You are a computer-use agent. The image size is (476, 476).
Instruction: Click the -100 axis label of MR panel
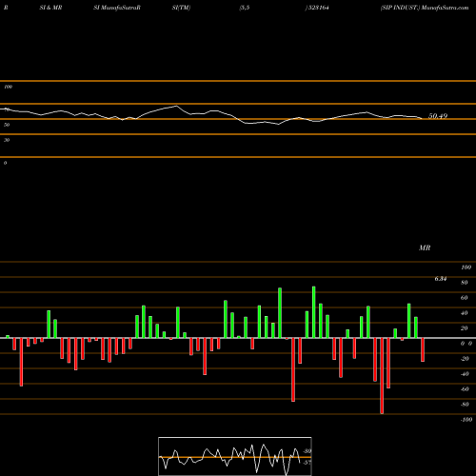(x=466, y=420)
